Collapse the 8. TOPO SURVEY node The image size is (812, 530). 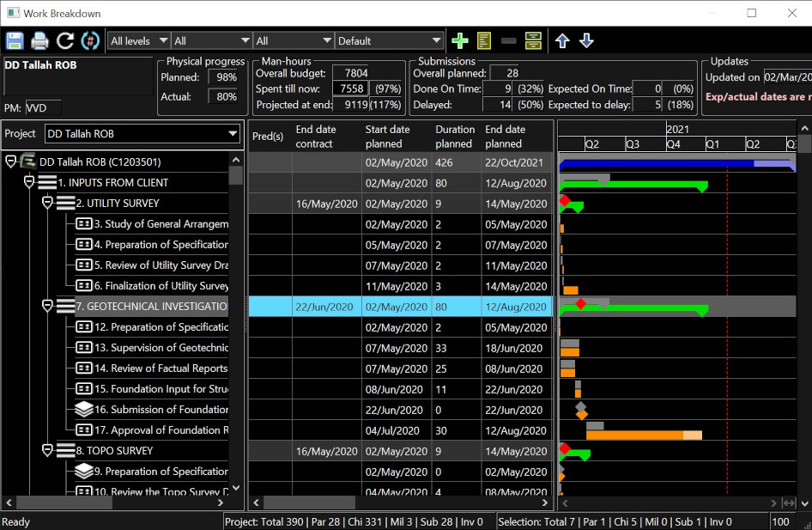point(48,451)
